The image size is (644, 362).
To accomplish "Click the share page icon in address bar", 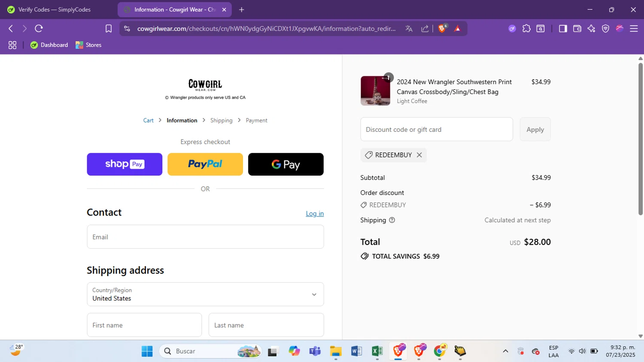I will (425, 28).
